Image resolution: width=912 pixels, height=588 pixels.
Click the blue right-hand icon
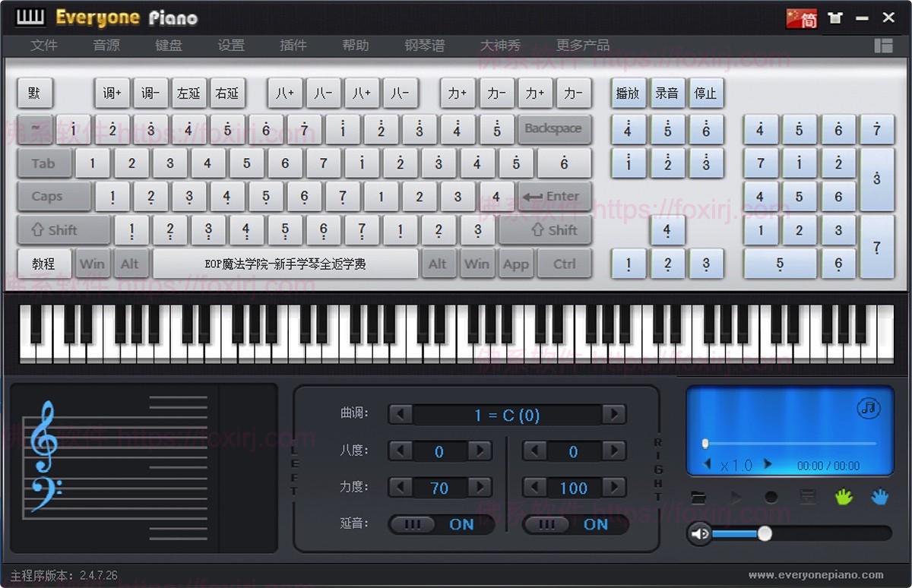880,497
